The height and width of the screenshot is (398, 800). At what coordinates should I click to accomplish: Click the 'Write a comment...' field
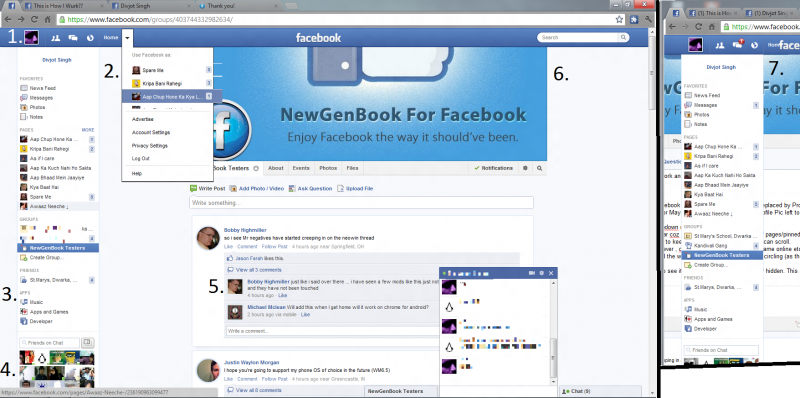[332, 331]
